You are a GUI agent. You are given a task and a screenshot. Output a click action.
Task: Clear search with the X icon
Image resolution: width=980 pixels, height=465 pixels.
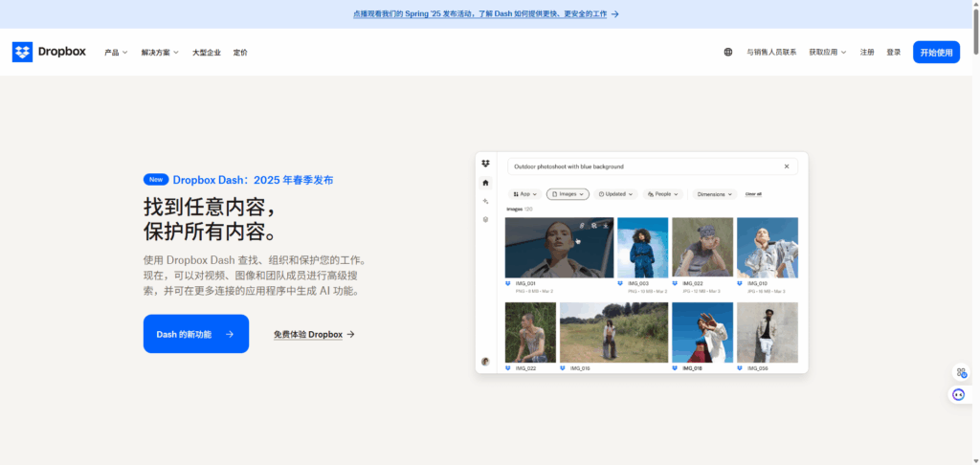click(787, 166)
